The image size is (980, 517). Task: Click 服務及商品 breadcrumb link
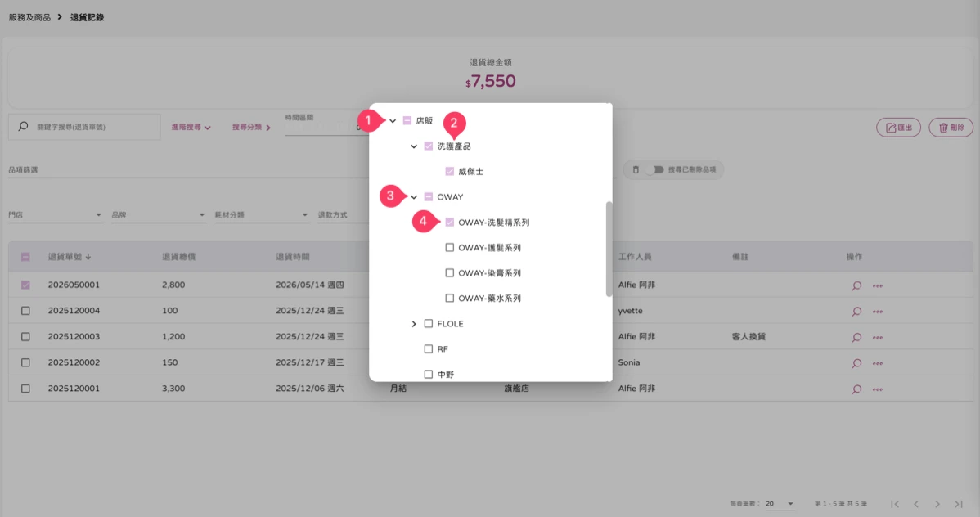coord(29,17)
